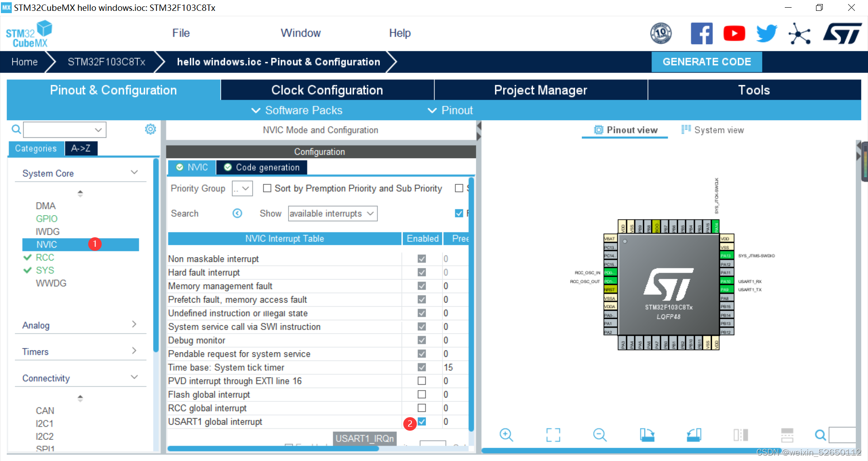Enable the Flash global interrupt
This screenshot has width=868, height=461.
422,394
